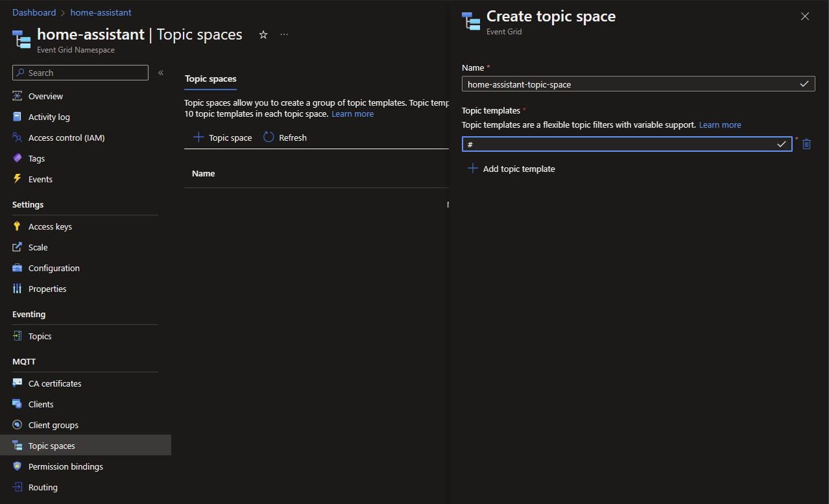Image resolution: width=829 pixels, height=504 pixels.
Task: Click the MQTT section heading
Action: pyautogui.click(x=24, y=361)
